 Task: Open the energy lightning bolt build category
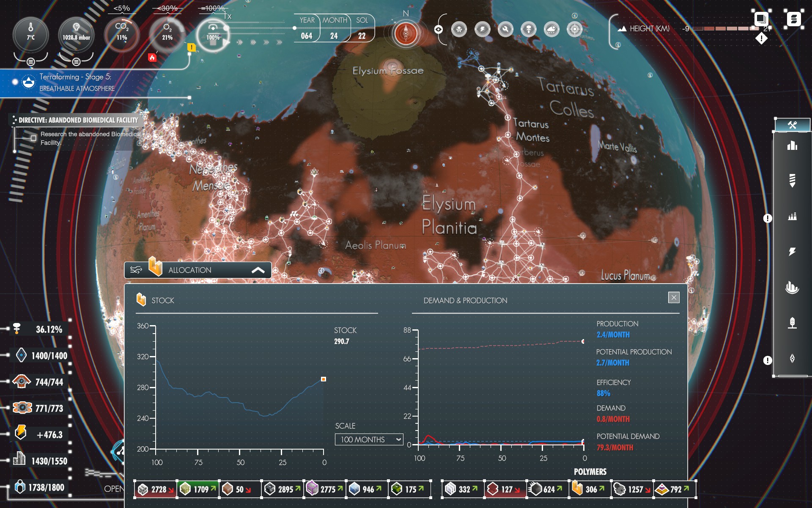click(792, 252)
